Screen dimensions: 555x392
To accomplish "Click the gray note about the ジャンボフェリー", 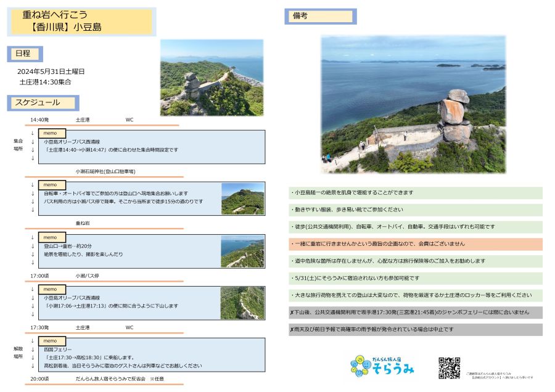I will point(415,312).
